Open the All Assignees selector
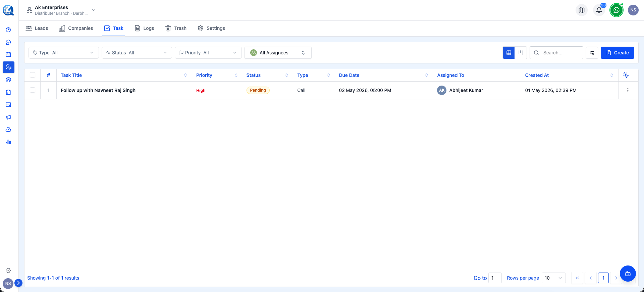This screenshot has height=292, width=644. [278, 53]
